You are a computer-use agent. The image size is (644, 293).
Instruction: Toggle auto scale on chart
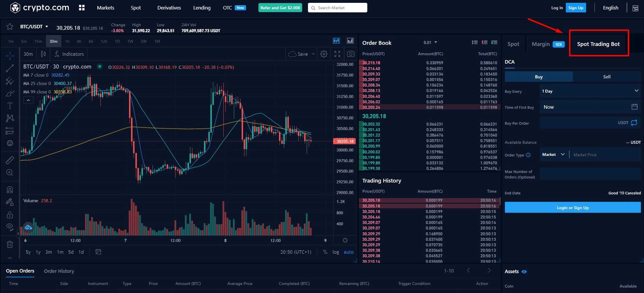[348, 252]
